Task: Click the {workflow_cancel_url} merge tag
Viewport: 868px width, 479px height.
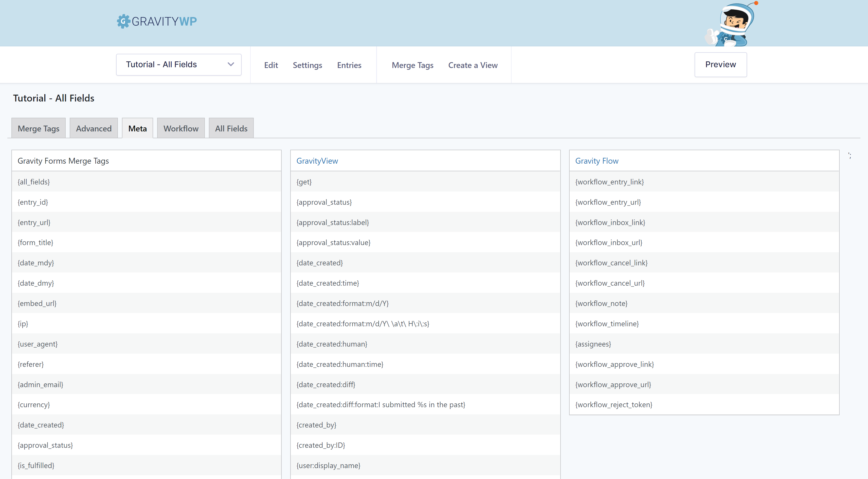Action: (610, 283)
